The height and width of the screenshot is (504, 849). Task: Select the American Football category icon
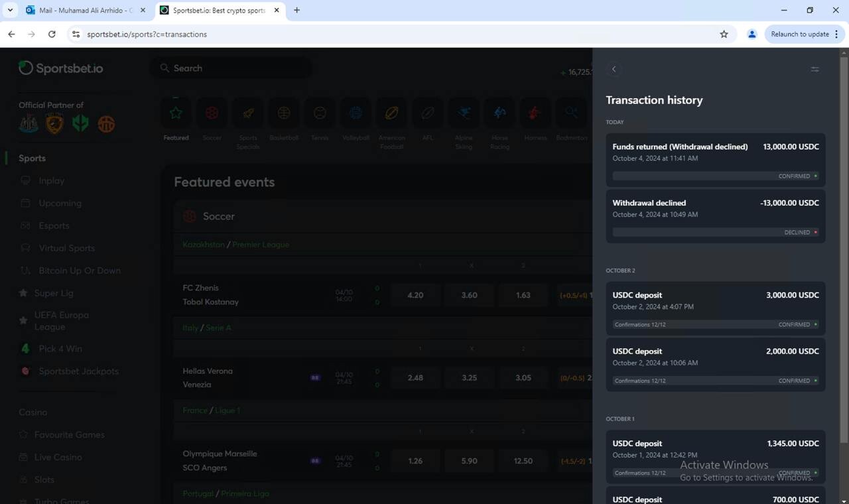point(391,113)
